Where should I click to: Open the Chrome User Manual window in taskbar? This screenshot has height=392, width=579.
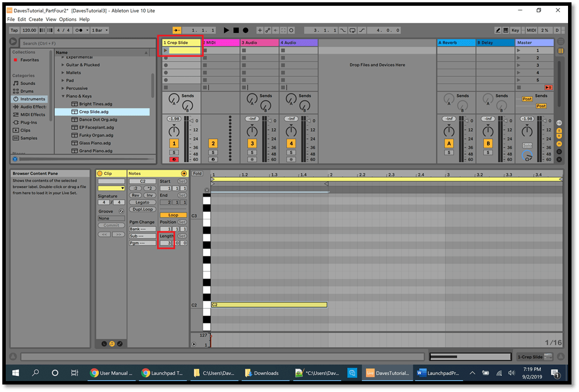point(111,373)
